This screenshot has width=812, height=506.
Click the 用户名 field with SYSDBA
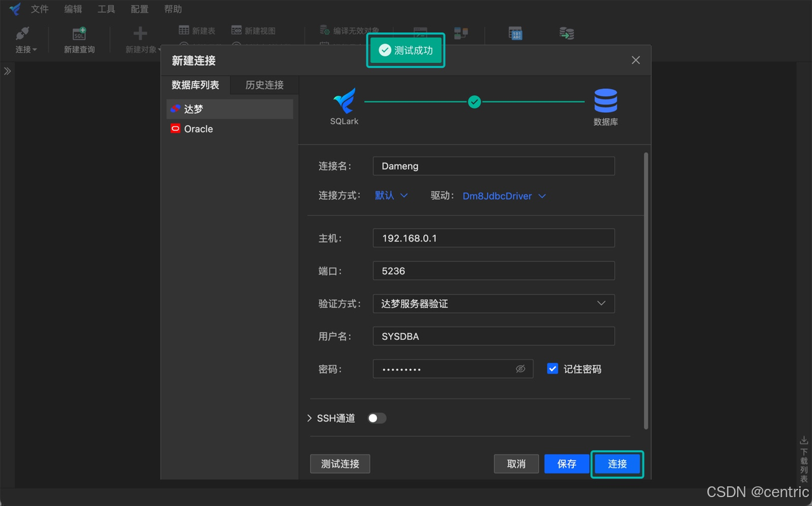[494, 337]
